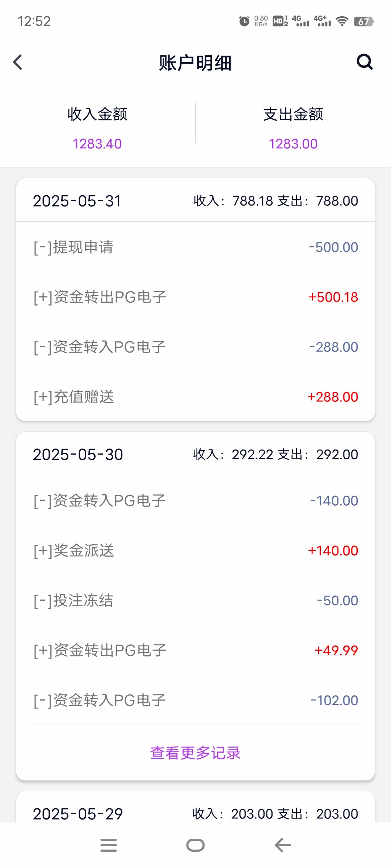Open the 资金转出PG电子 +500.18 entry

tap(195, 297)
